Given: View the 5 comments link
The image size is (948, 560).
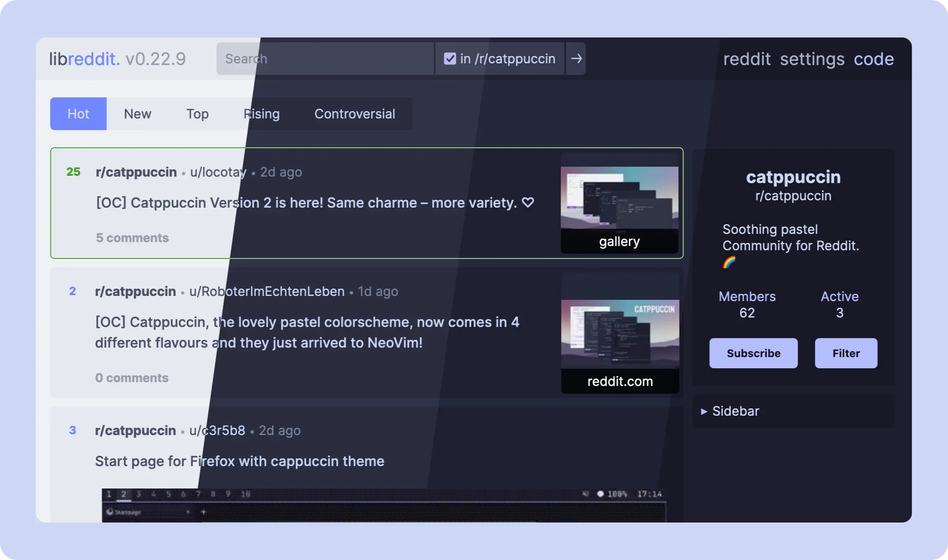Looking at the screenshot, I should tap(132, 238).
